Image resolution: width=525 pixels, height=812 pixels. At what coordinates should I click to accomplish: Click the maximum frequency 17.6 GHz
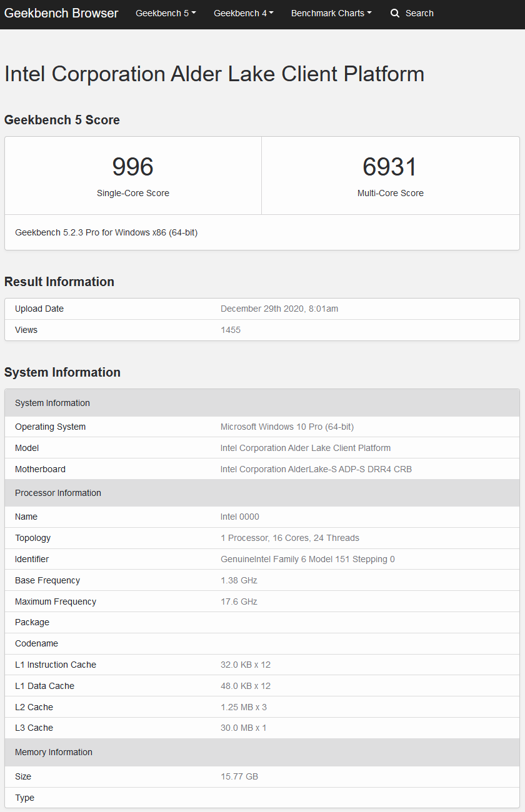(239, 602)
